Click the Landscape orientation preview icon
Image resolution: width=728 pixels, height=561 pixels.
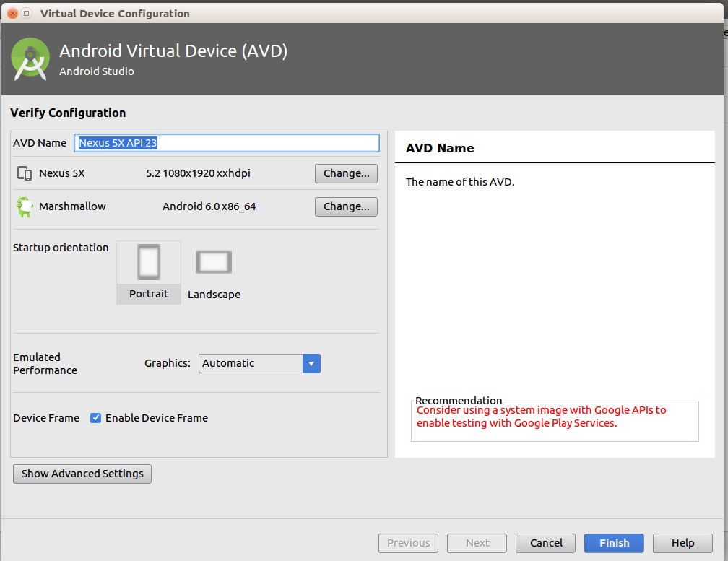click(213, 262)
